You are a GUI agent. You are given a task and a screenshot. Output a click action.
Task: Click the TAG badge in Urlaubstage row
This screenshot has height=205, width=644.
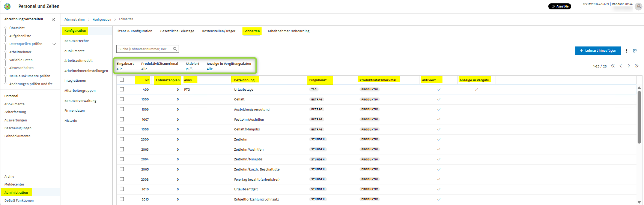click(314, 90)
